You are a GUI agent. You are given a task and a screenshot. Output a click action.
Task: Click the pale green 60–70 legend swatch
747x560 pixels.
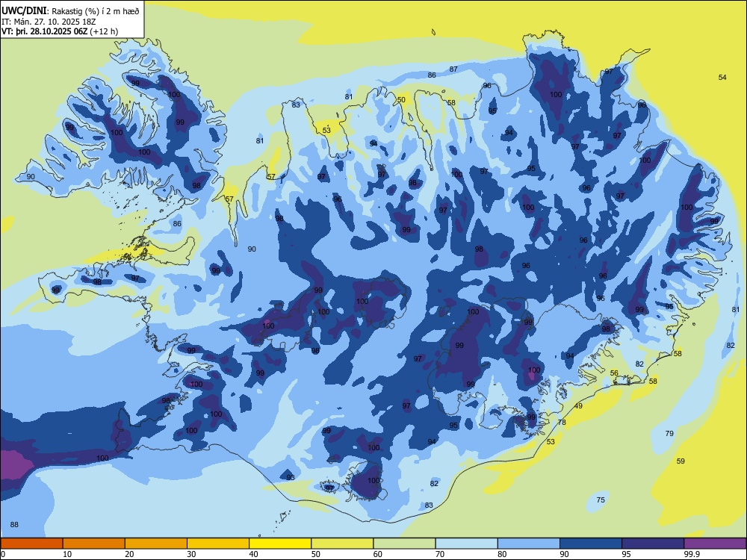click(404, 544)
